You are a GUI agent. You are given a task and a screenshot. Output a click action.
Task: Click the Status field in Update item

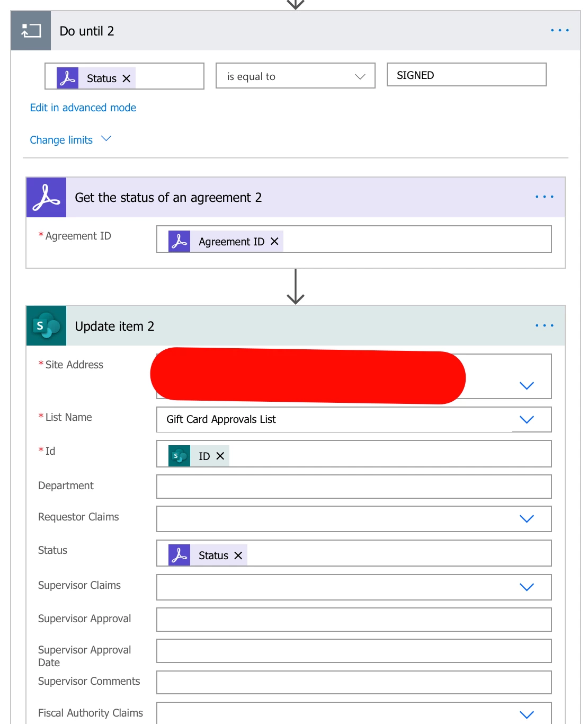pyautogui.click(x=354, y=553)
